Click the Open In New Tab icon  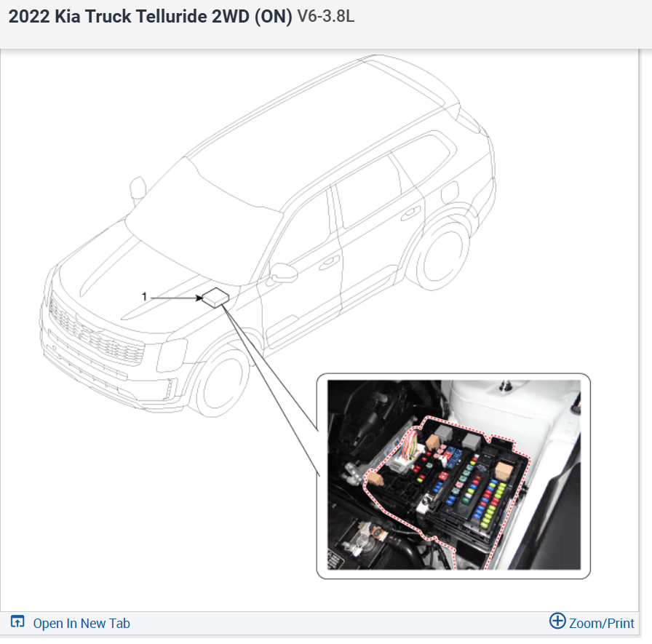click(x=17, y=621)
